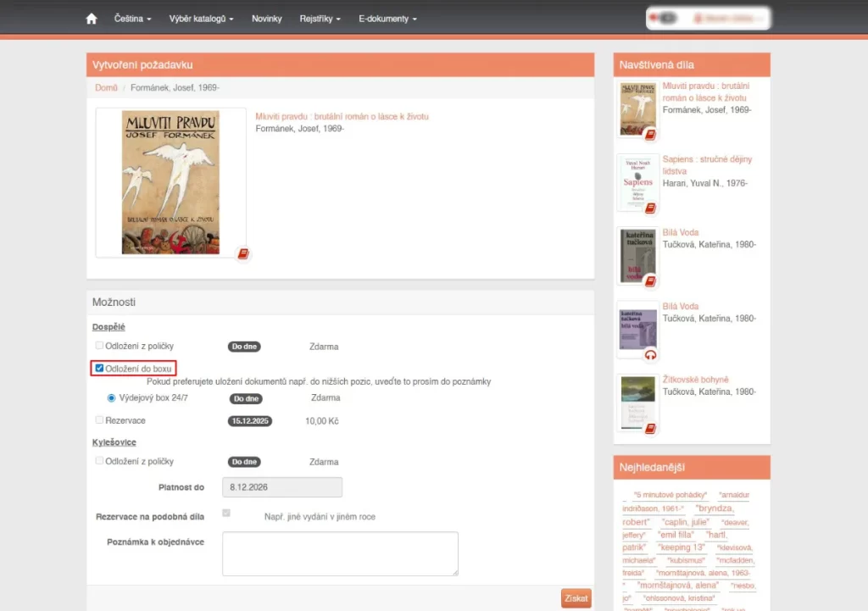Click the red book icon on main cover

click(x=243, y=253)
